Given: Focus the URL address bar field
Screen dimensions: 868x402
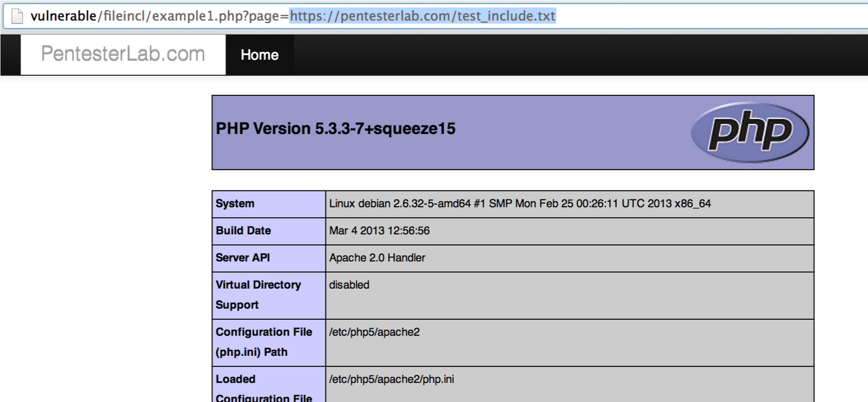Looking at the screenshot, I should click(x=435, y=16).
